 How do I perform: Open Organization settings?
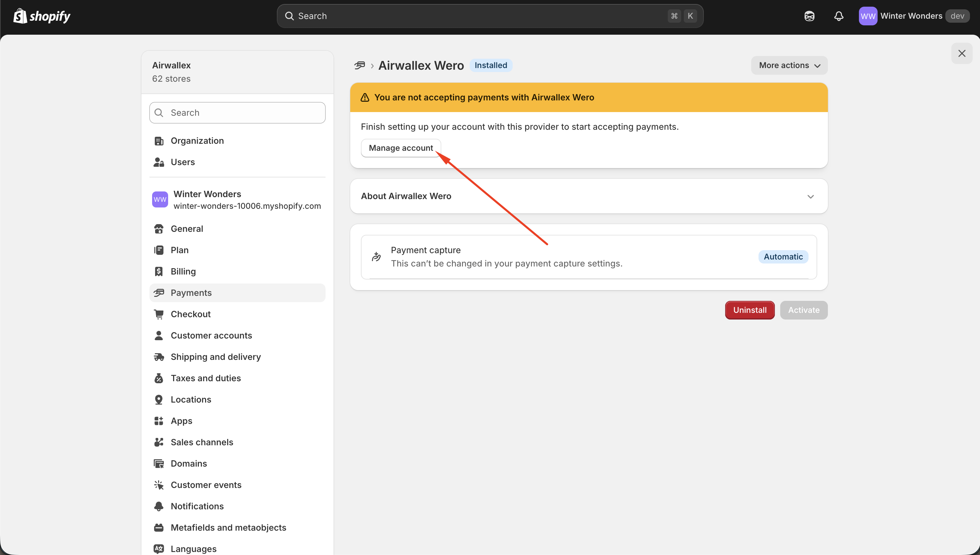237,141
